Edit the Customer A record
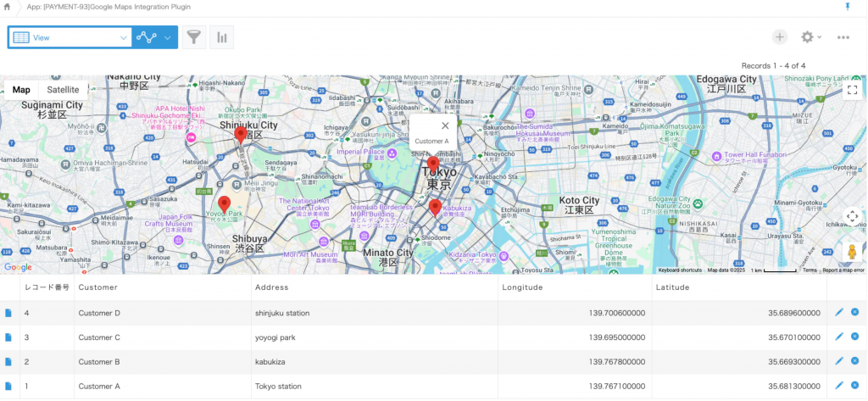Screen dimensions: 868x401 839,386
